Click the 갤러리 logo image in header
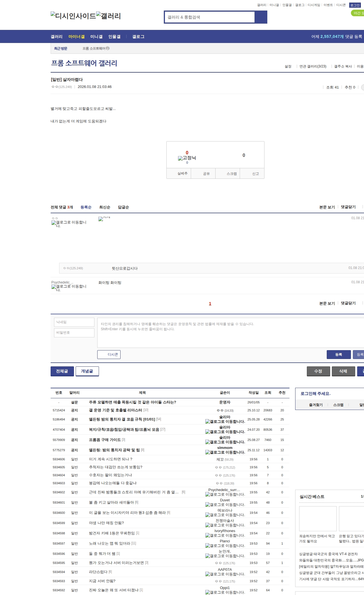364x595 pixels. click(108, 16)
